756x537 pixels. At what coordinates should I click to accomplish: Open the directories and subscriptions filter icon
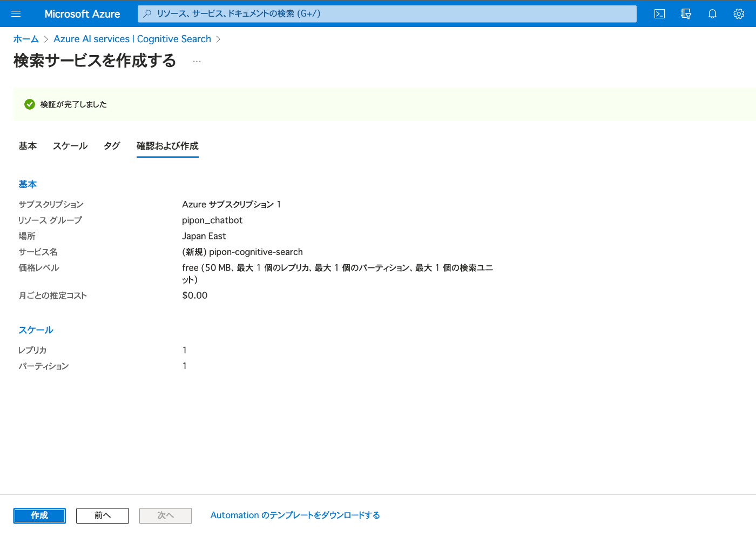(x=686, y=14)
